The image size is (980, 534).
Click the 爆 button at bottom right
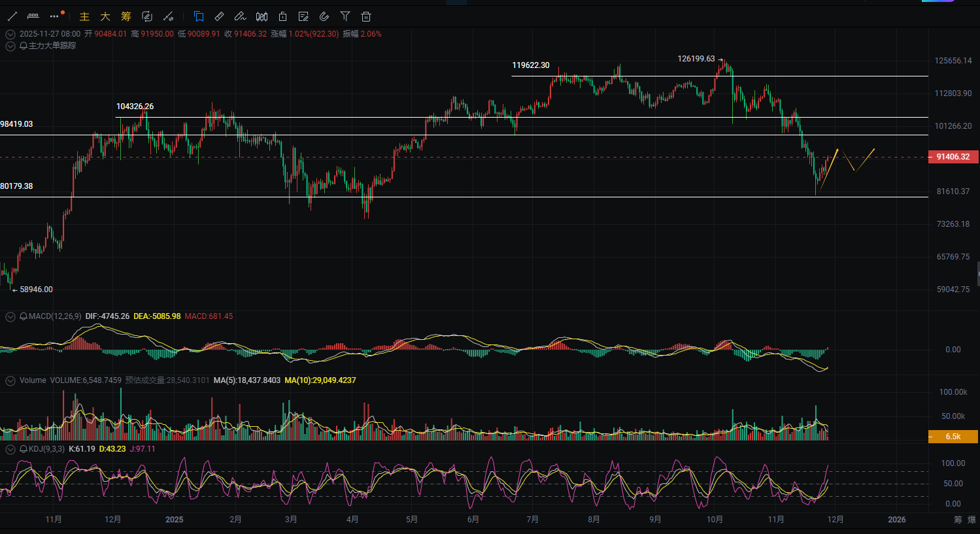click(972, 520)
